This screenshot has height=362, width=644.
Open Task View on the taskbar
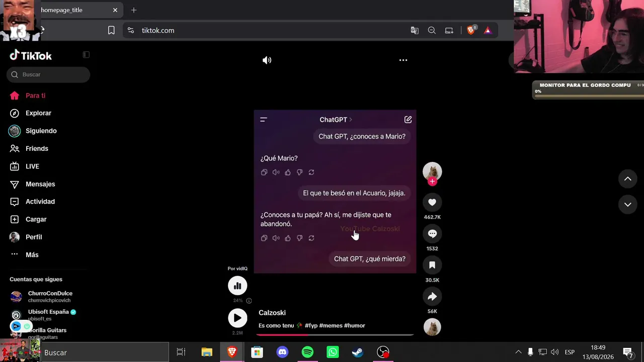coord(181,352)
